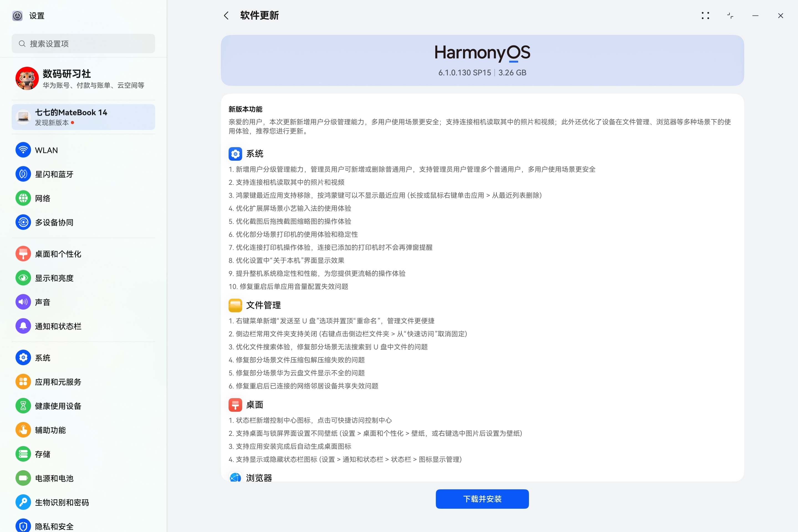Open 电源和电池 settings
Viewport: 798px width, 532px height.
tap(83, 478)
